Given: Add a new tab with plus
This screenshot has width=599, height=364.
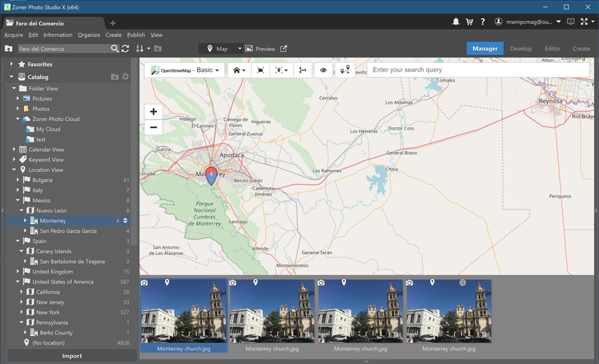Looking at the screenshot, I should 112,23.
